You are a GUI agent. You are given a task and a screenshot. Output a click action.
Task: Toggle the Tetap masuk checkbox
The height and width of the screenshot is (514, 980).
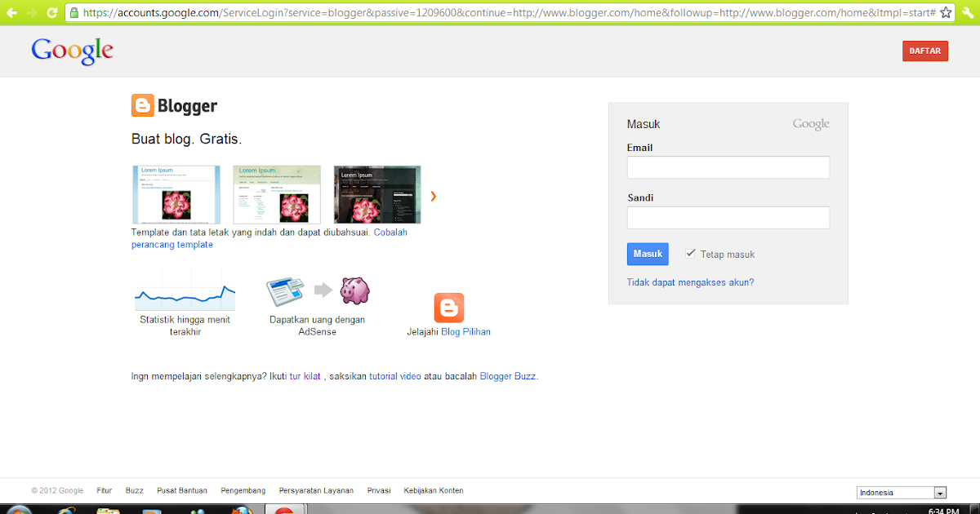691,254
